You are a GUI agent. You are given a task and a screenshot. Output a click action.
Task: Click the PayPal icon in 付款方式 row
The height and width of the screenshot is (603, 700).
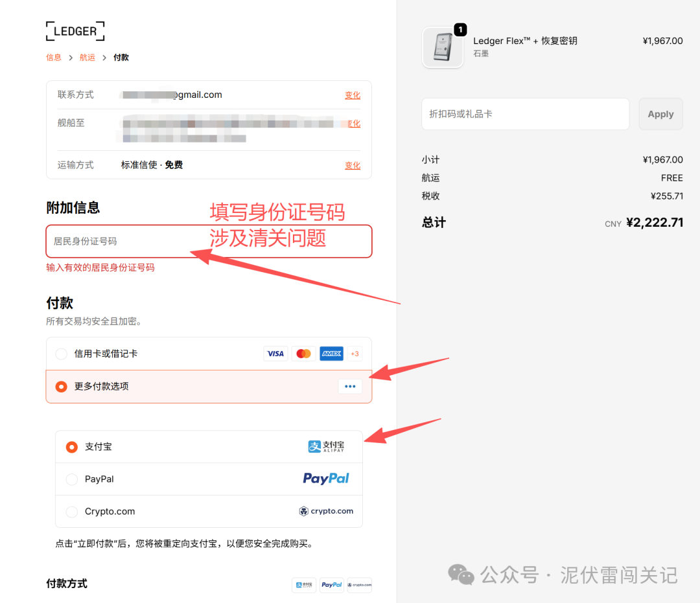pos(331,585)
